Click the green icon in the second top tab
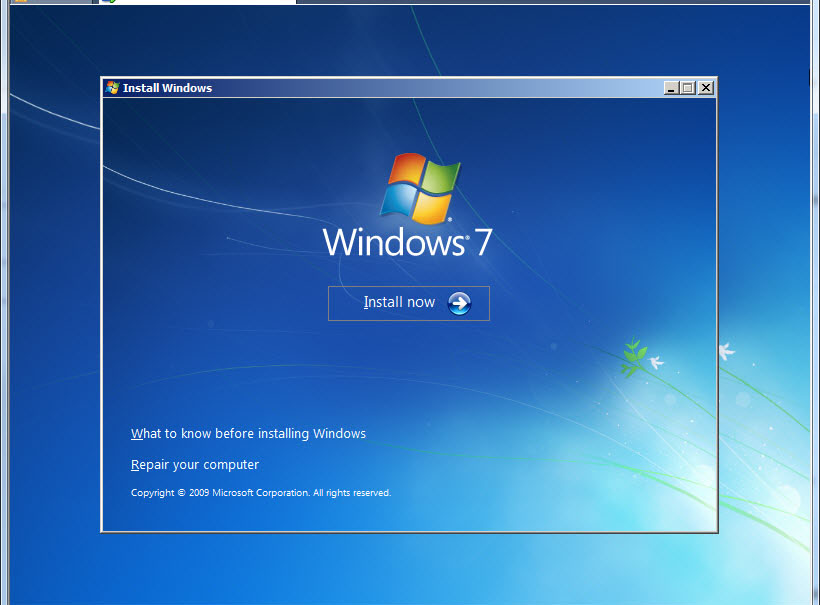Viewport: 820px width, 605px height. 110,3
